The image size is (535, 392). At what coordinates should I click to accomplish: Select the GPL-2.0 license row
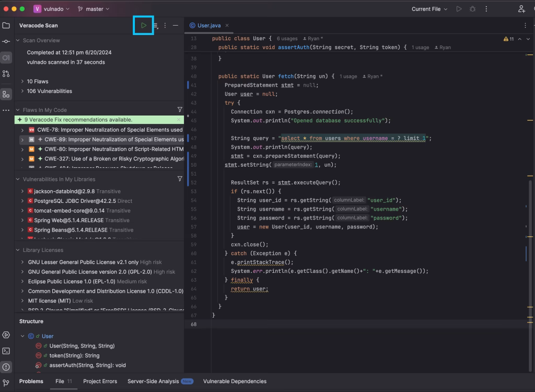click(99, 272)
